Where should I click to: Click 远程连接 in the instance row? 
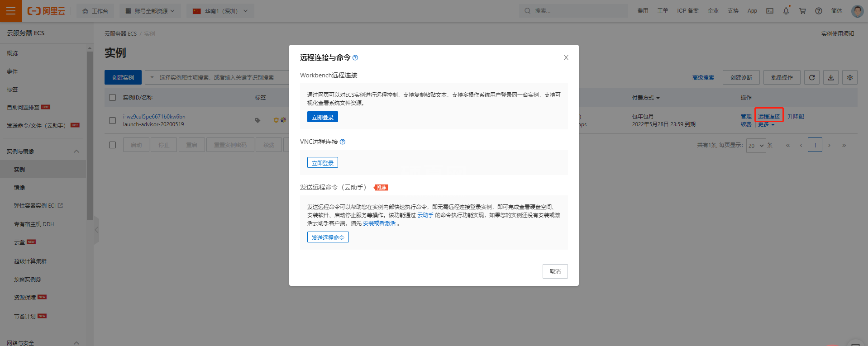pos(769,116)
